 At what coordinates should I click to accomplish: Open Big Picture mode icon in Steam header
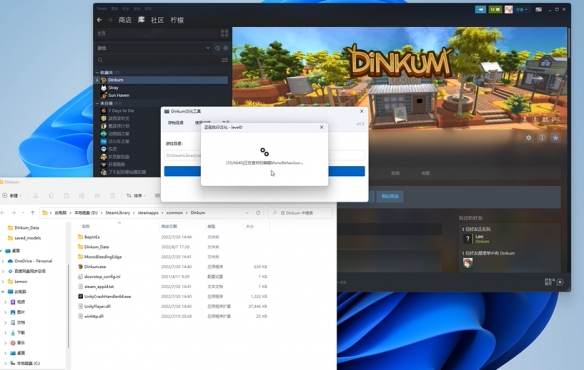(x=539, y=9)
